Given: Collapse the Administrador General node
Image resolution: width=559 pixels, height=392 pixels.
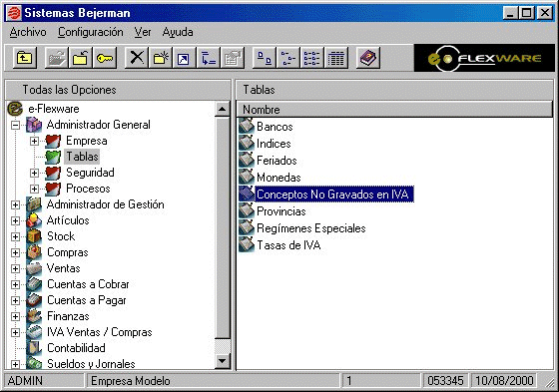Looking at the screenshot, I should 15,125.
